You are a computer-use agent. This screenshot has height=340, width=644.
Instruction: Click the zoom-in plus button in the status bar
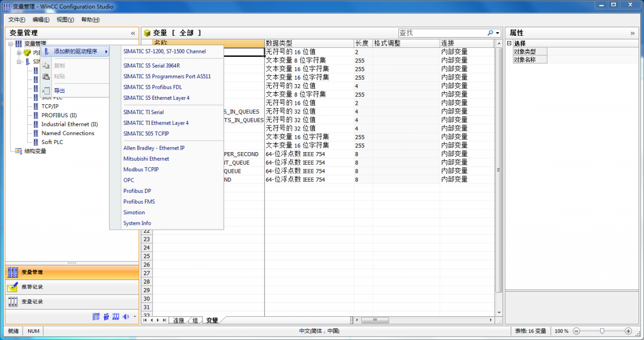[x=628, y=331]
